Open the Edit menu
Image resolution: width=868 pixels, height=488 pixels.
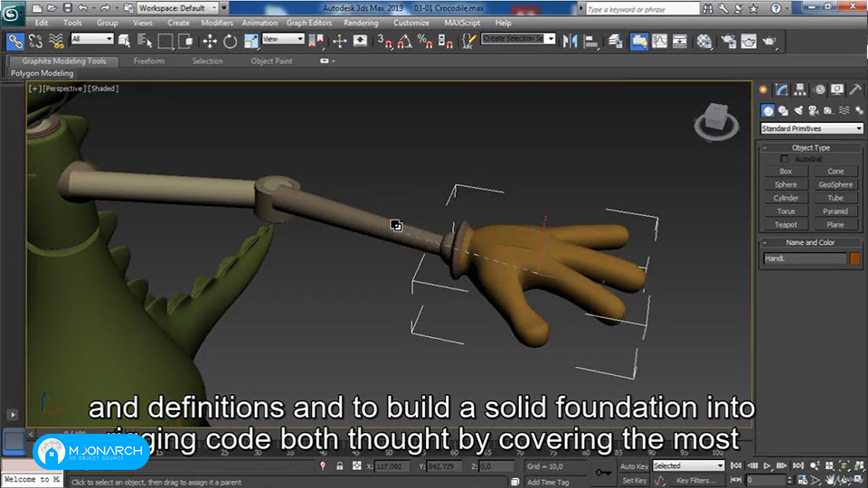click(x=42, y=23)
